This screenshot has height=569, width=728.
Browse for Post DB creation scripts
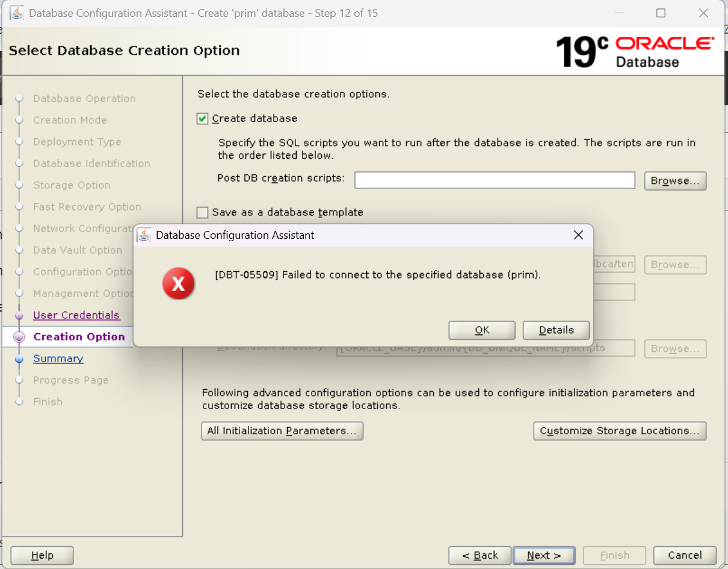675,180
